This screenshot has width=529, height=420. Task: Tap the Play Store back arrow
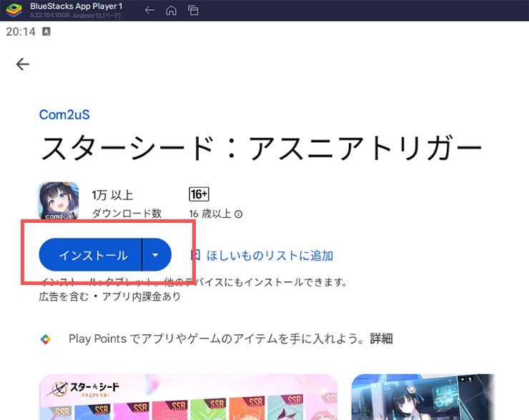click(x=23, y=64)
